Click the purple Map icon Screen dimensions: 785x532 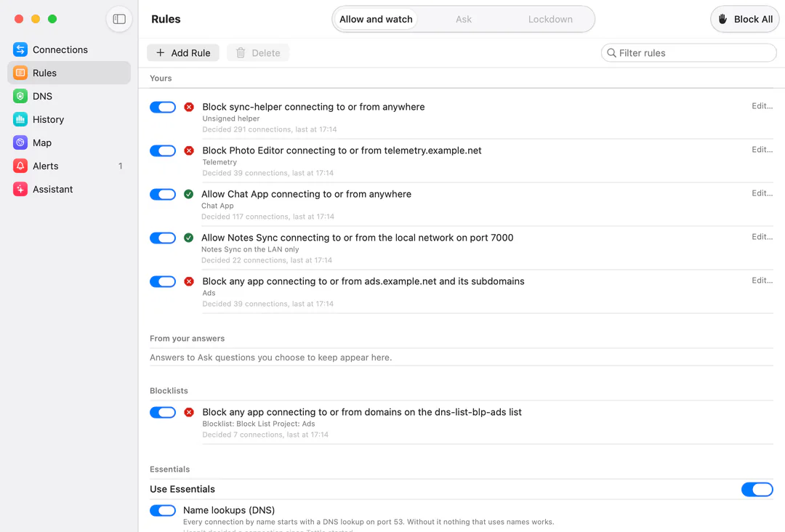coord(20,142)
